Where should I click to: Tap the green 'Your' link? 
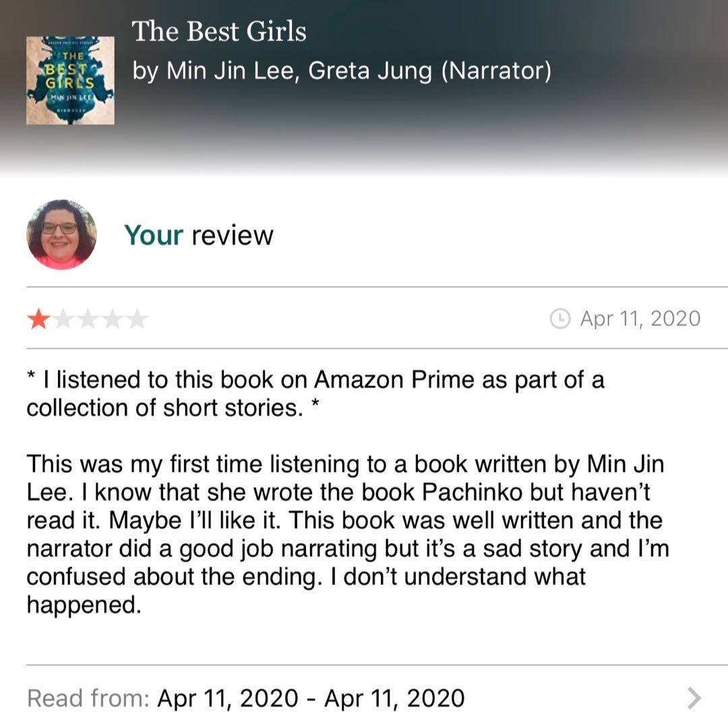[x=154, y=235]
